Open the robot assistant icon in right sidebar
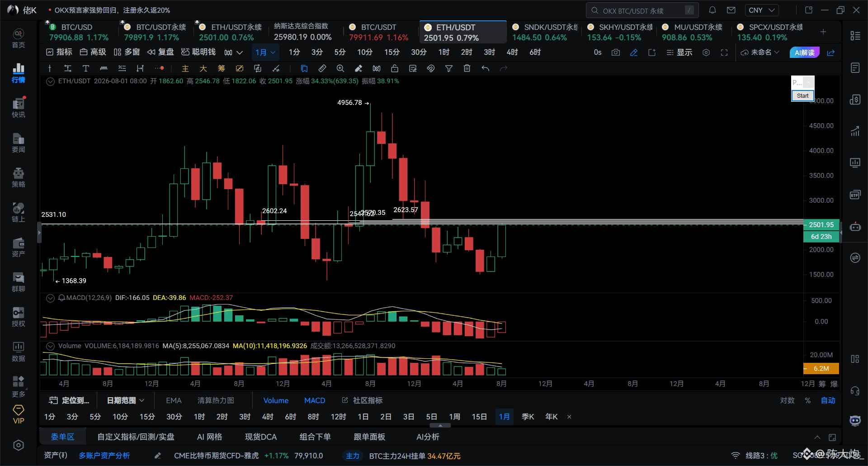Image resolution: width=868 pixels, height=466 pixels. click(x=855, y=227)
